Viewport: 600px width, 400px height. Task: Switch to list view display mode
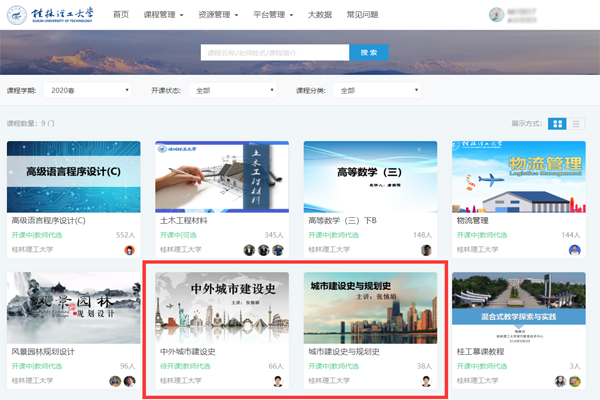(577, 123)
